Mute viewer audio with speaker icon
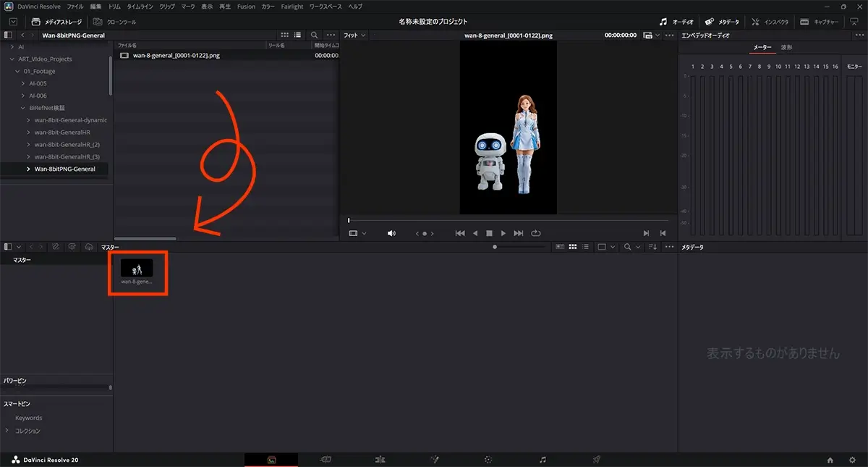 click(x=391, y=233)
